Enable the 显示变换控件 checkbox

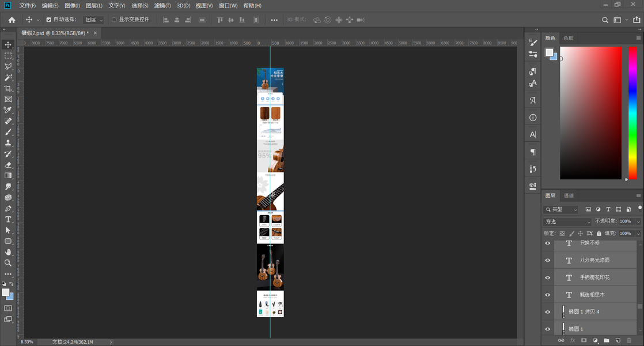[x=114, y=20]
